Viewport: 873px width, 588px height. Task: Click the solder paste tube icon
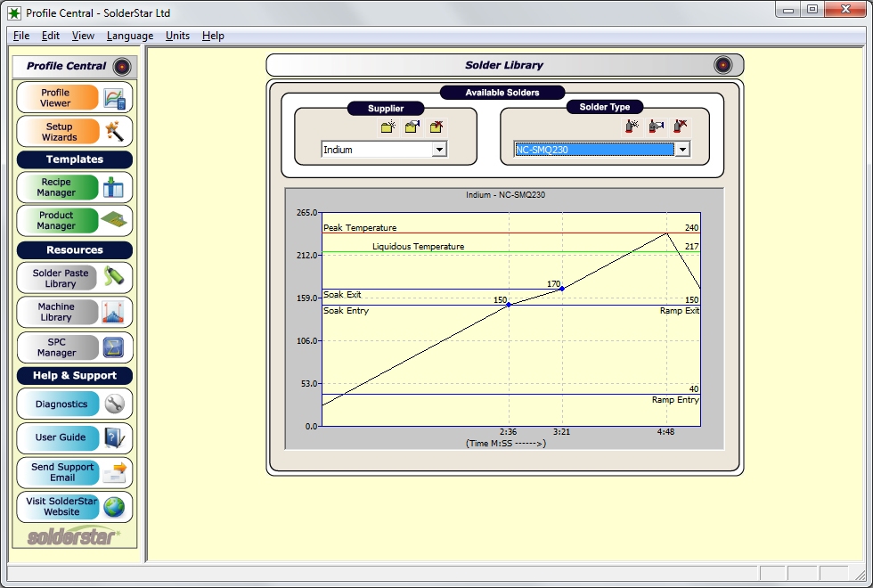(114, 276)
